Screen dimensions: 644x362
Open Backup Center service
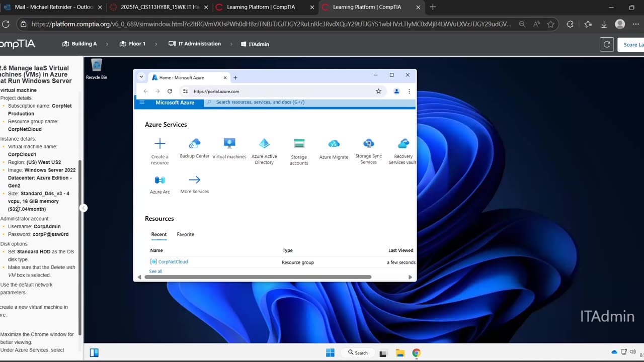[x=195, y=149]
